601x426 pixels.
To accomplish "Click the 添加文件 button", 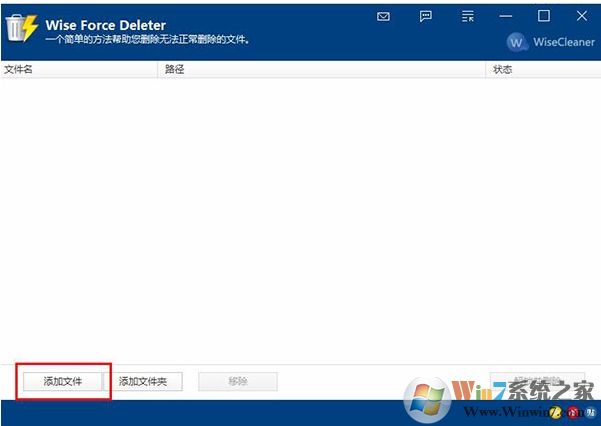I will point(63,382).
